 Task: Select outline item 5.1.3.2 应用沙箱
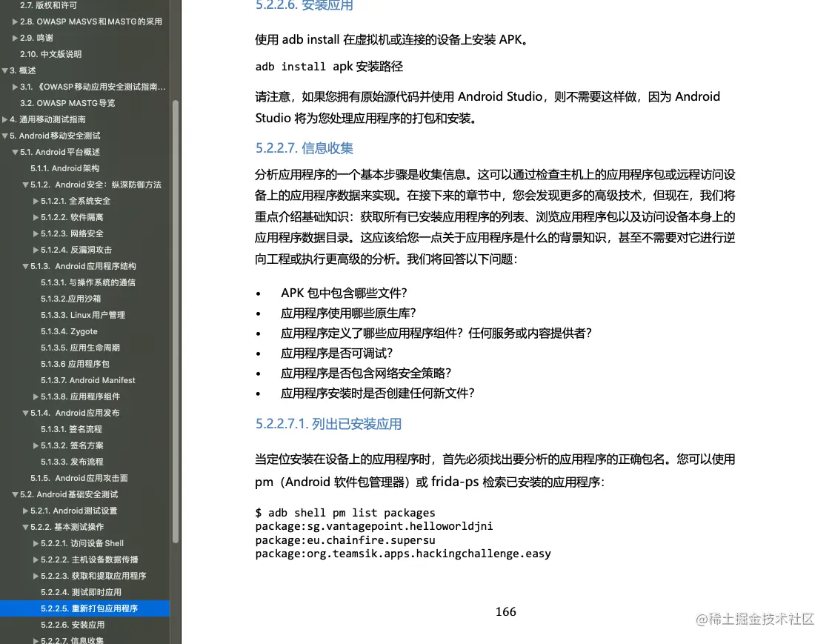70,299
